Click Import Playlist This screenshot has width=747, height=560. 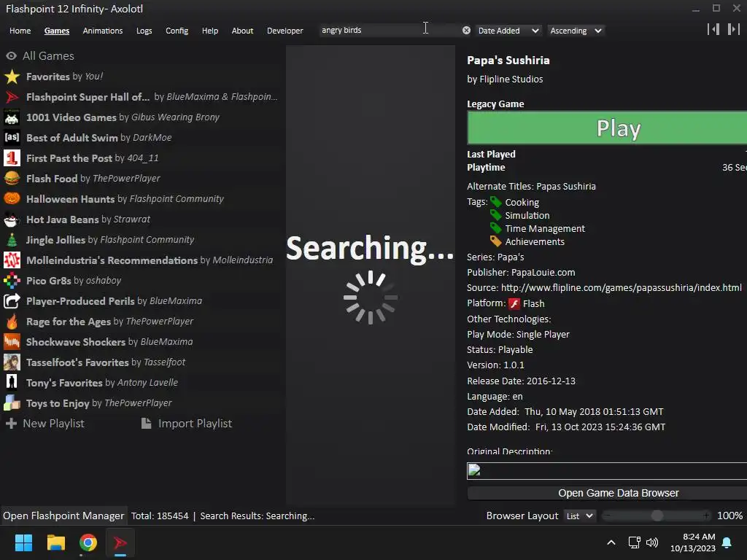coord(187,424)
